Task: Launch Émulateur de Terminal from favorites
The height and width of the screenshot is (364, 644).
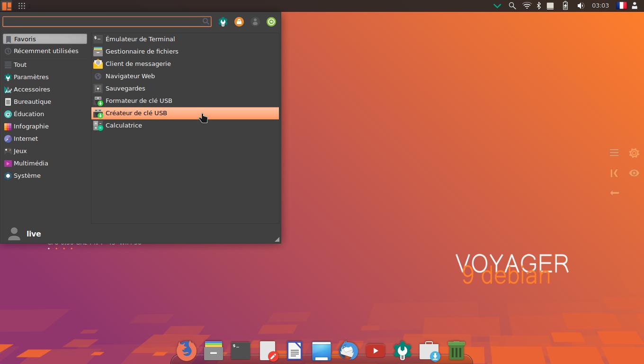Action: (x=185, y=39)
